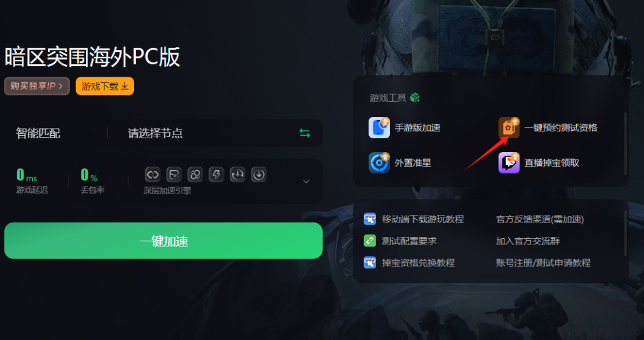The height and width of the screenshot is (340, 644).
Task: Click the 一键预约测试资格 orange icon
Action: (x=509, y=128)
